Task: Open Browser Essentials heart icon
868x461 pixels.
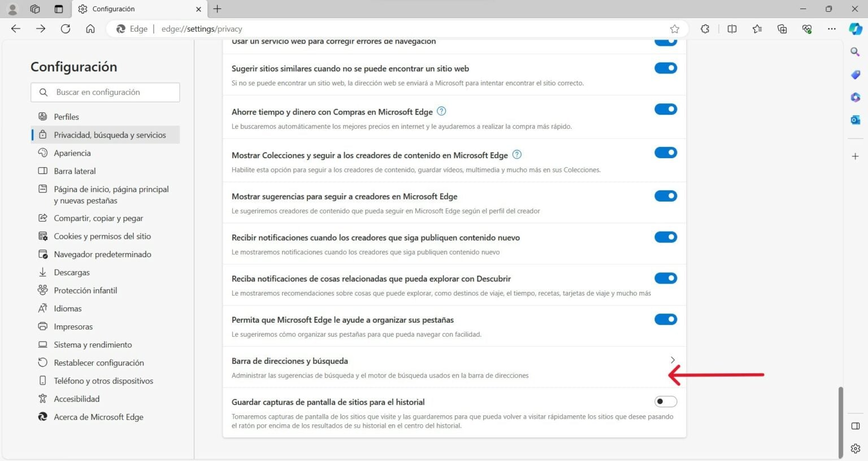Action: point(807,29)
